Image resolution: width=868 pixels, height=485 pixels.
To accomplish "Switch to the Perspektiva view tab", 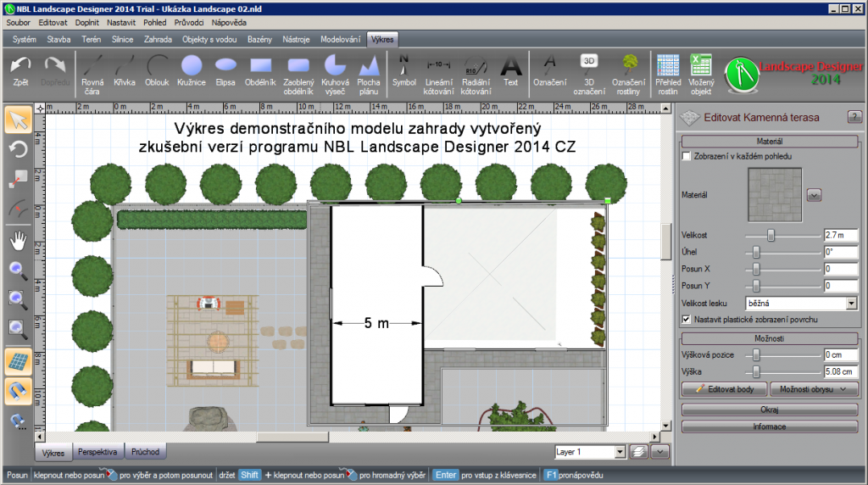I will pos(97,452).
